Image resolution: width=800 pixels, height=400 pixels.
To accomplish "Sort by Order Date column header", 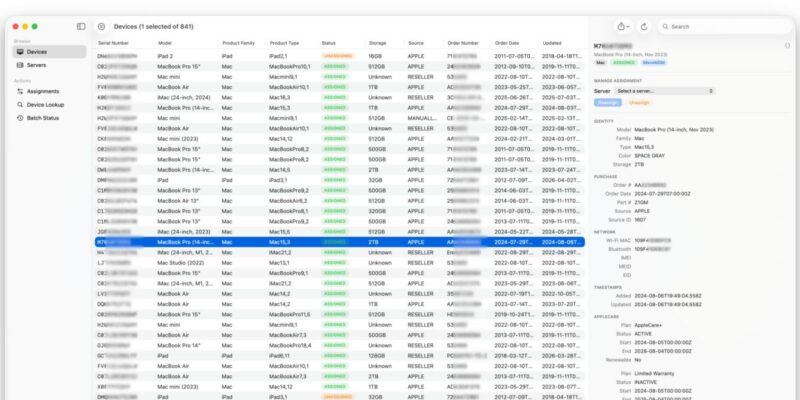I will 507,43.
